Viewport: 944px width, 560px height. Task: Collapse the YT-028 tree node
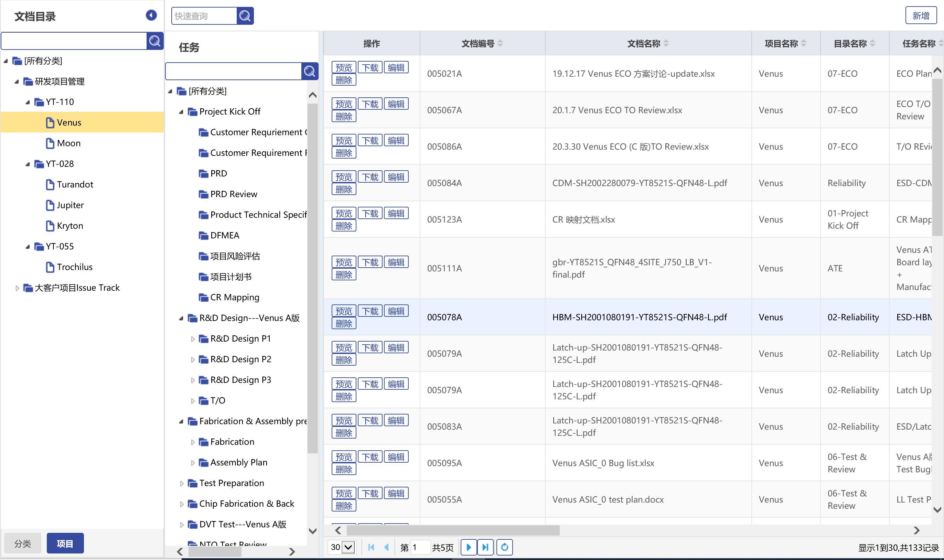coord(28,164)
